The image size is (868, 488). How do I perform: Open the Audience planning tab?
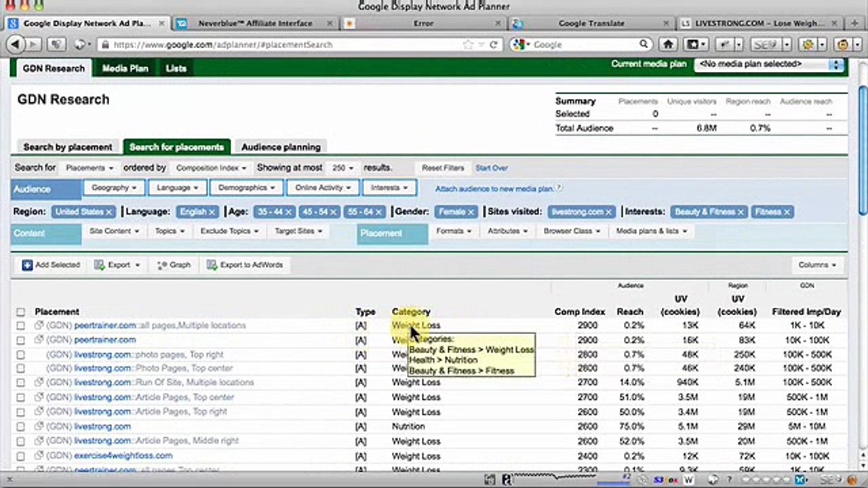[x=281, y=147]
